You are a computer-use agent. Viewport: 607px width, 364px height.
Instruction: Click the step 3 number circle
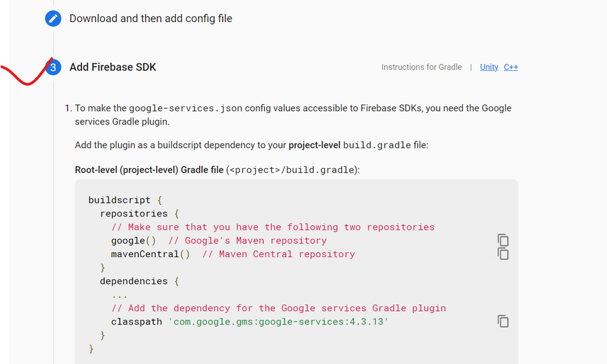[x=53, y=68]
